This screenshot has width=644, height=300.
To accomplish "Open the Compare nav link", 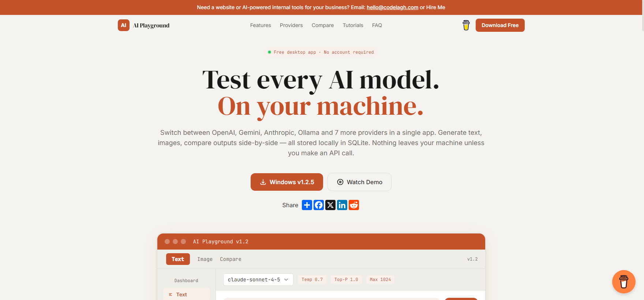I will click(x=323, y=25).
